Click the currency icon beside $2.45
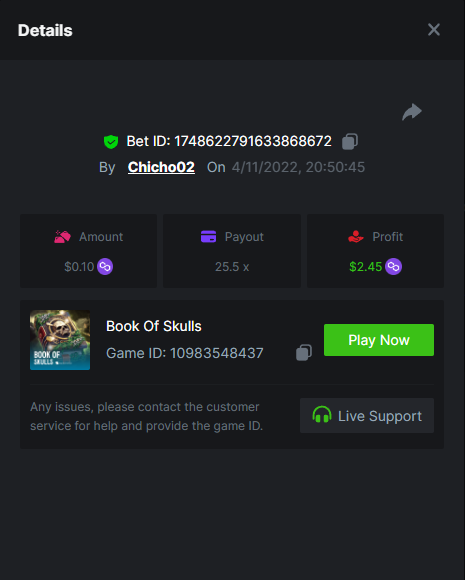The width and height of the screenshot is (465, 580). [x=393, y=266]
